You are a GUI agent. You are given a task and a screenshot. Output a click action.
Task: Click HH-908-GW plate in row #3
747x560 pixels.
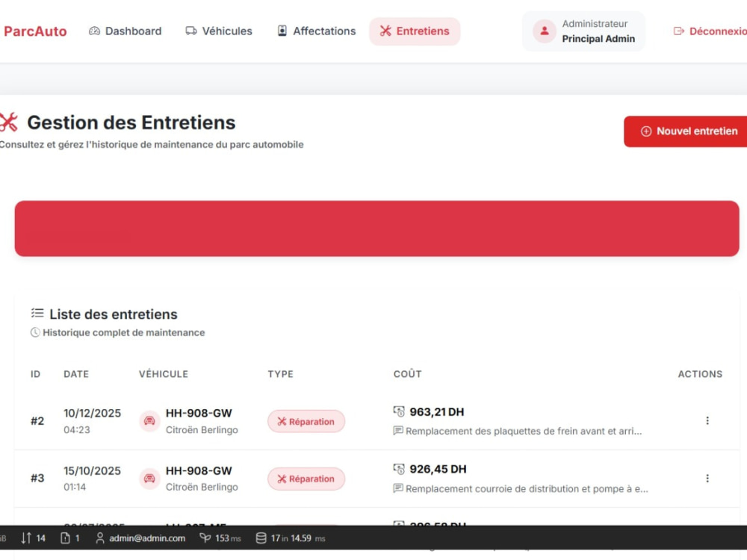[199, 470]
